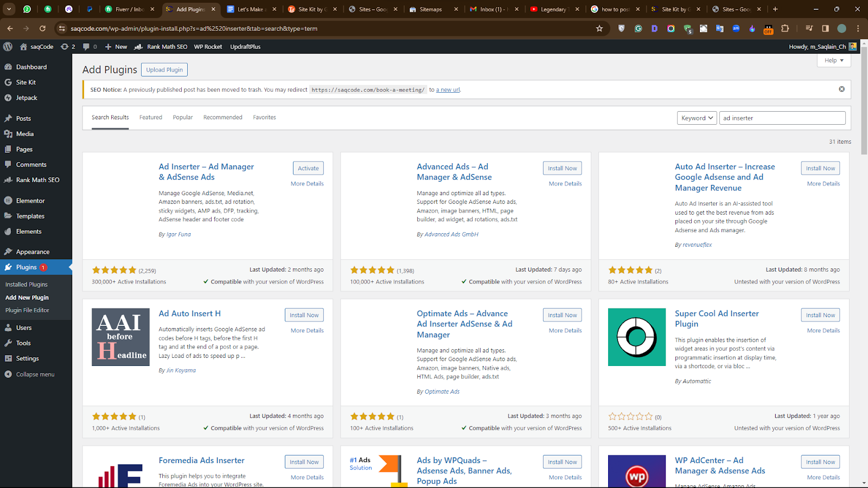868x488 pixels.
Task: Open the Howdy m_Saqlain_Ch account menu
Action: pyautogui.click(x=823, y=47)
